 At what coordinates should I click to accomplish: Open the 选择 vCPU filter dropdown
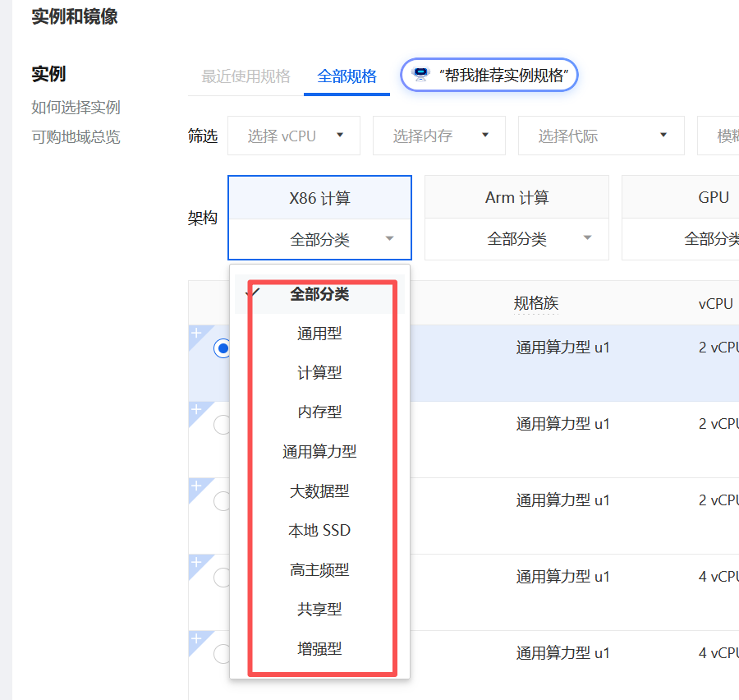pyautogui.click(x=294, y=136)
